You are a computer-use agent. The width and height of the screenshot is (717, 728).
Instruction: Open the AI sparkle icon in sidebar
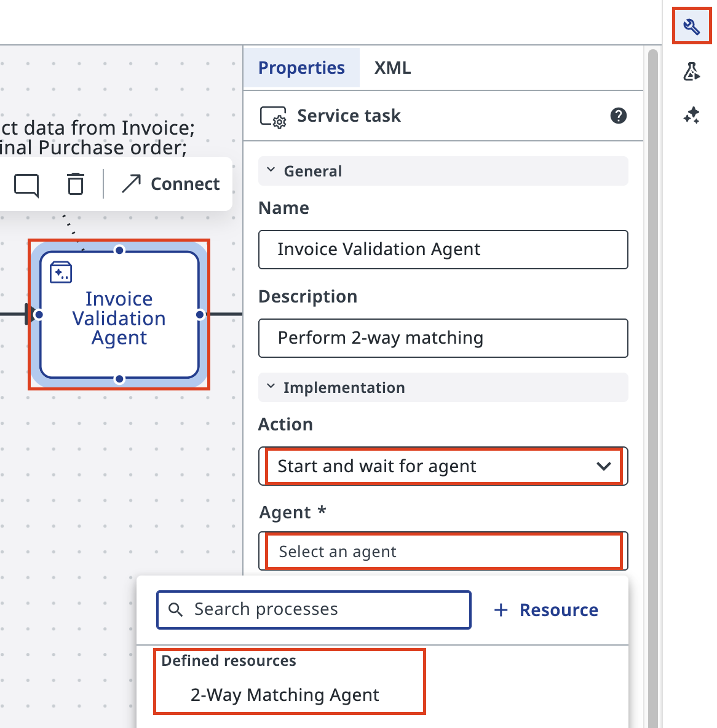[691, 115]
